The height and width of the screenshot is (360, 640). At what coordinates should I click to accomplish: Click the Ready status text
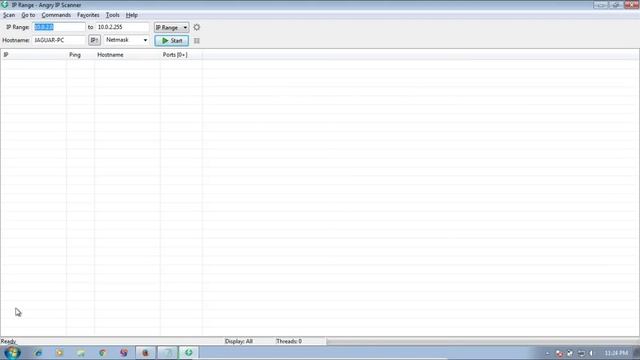click(x=8, y=341)
